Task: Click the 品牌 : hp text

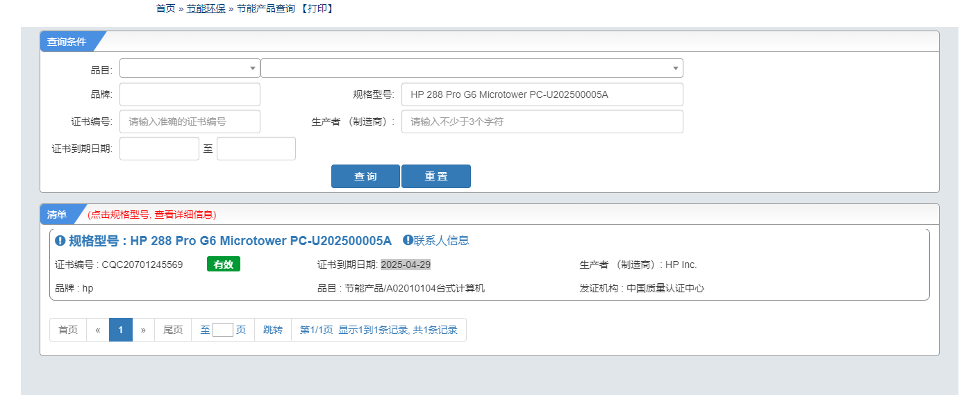Action: [74, 288]
